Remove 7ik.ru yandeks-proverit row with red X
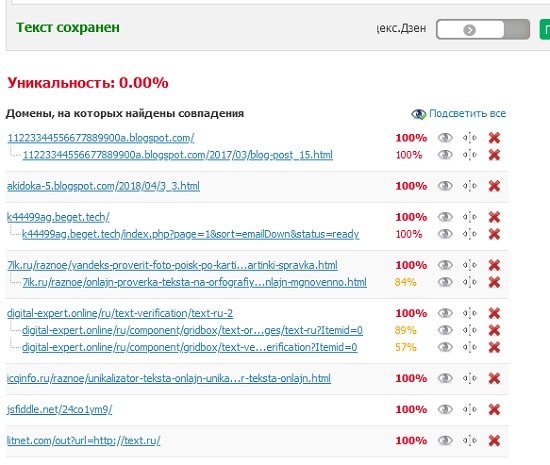This screenshot has width=550, height=465. click(494, 265)
